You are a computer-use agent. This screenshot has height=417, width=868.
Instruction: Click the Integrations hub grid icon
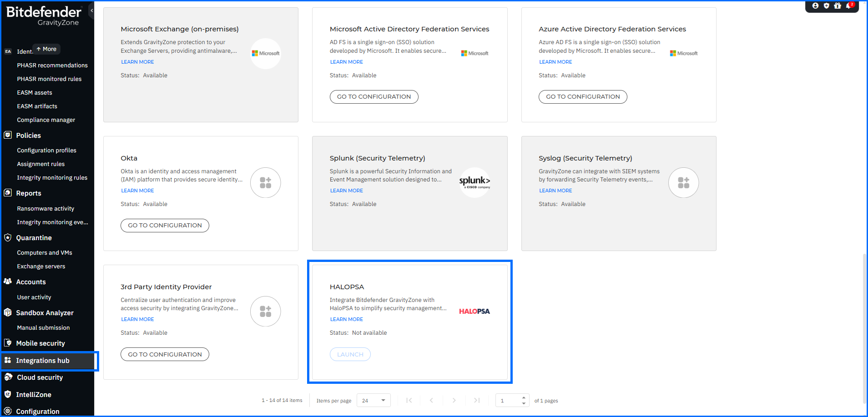point(7,360)
